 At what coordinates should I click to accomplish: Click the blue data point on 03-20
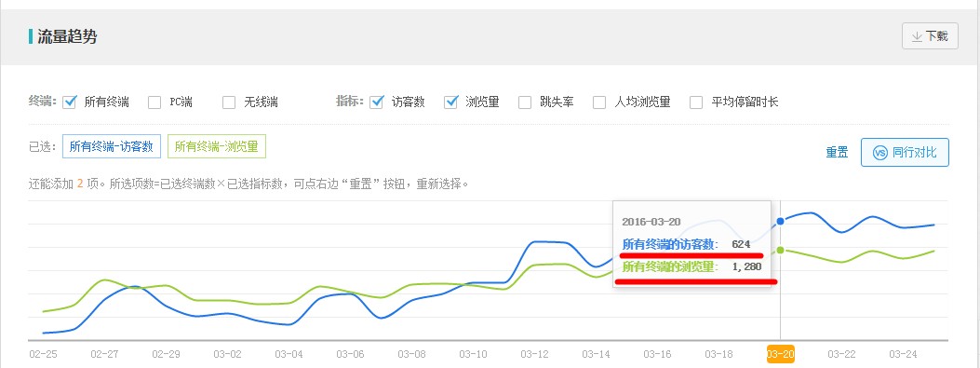click(780, 221)
